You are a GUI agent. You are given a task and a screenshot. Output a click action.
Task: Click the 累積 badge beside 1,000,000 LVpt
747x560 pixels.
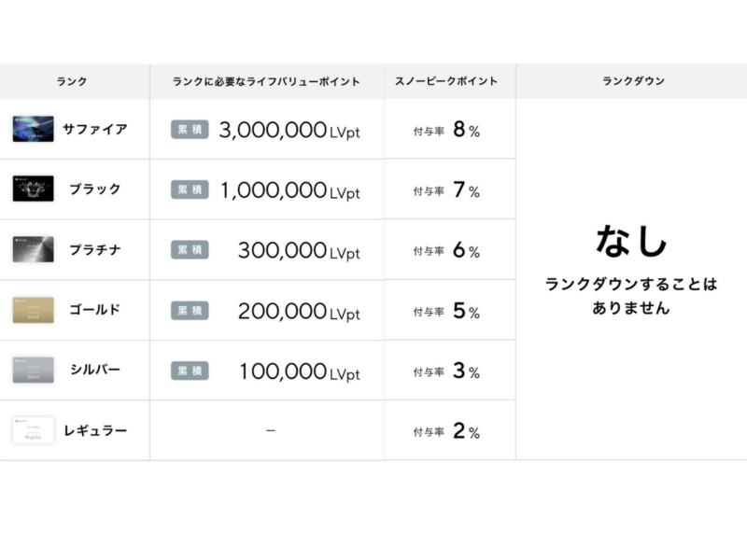coord(190,190)
